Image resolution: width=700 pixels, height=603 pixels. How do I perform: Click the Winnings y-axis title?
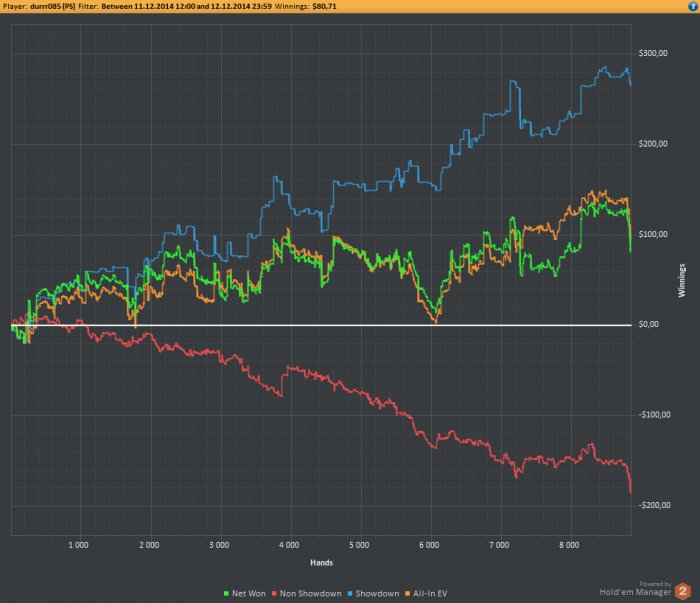(x=682, y=280)
